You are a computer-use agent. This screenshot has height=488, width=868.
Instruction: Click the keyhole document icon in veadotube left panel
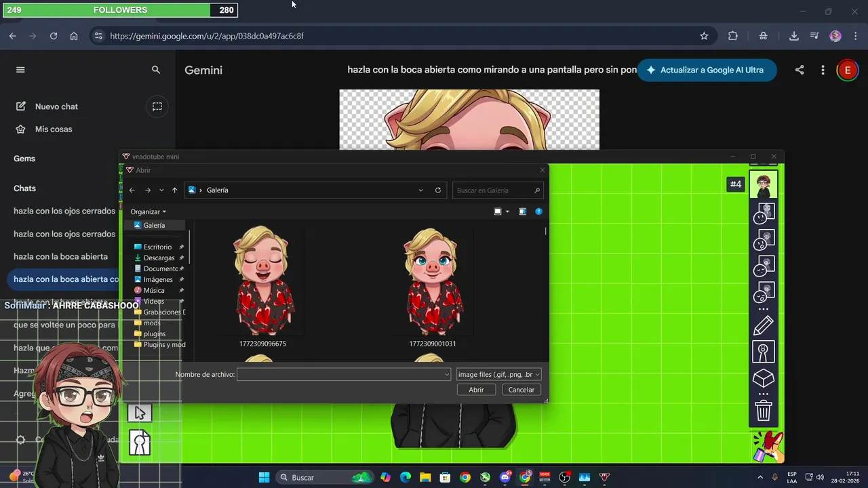(x=140, y=443)
